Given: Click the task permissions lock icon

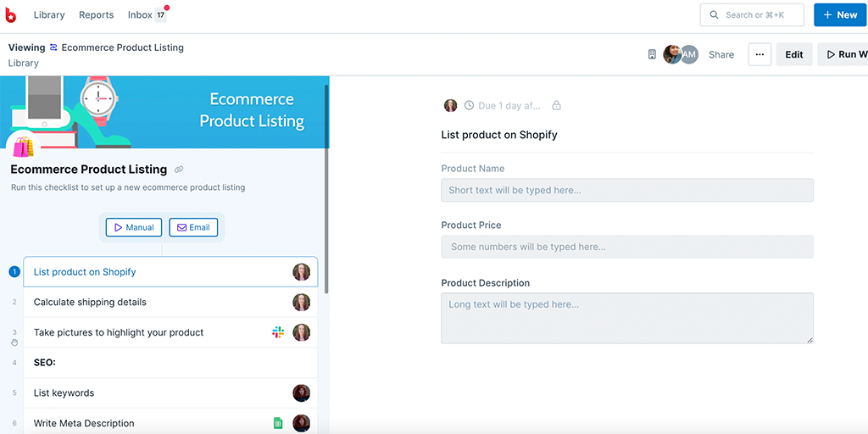Looking at the screenshot, I should point(556,105).
